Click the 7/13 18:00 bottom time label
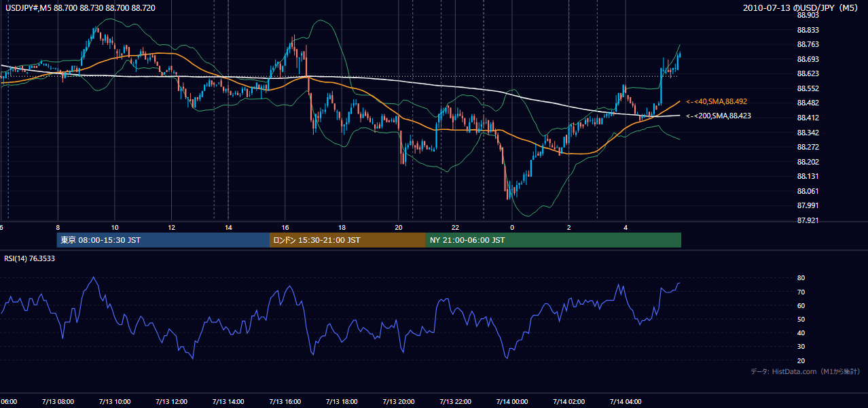The width and height of the screenshot is (868, 408). point(342,402)
